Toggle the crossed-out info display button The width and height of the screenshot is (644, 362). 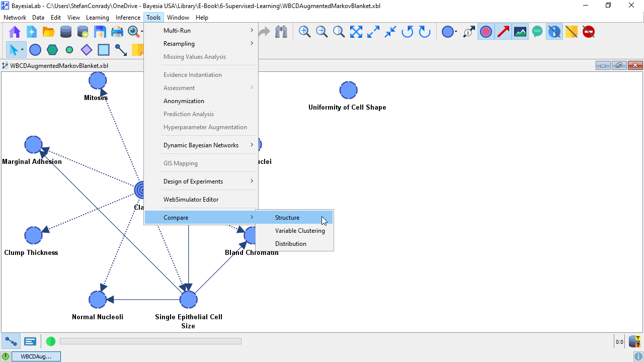click(x=554, y=32)
